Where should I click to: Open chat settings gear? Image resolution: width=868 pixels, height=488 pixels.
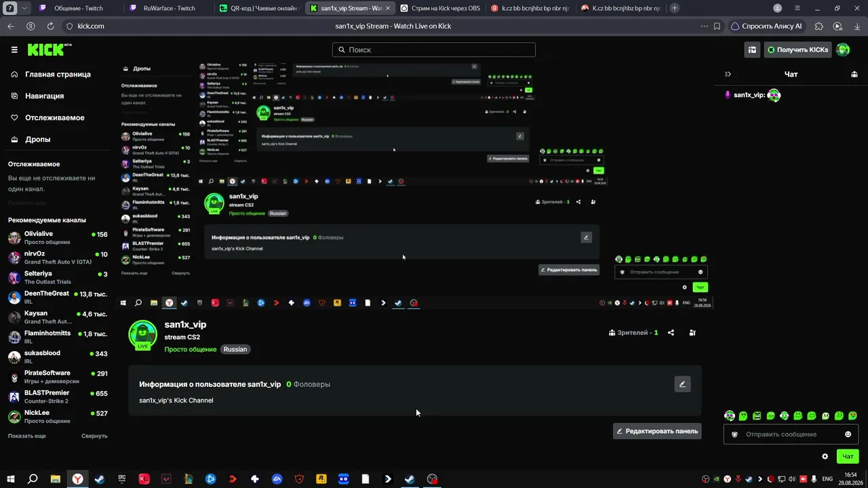pyautogui.click(x=825, y=456)
